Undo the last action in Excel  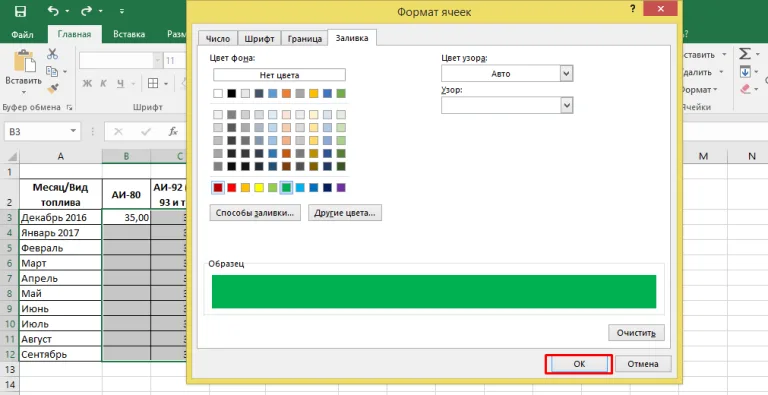pyautogui.click(x=53, y=11)
